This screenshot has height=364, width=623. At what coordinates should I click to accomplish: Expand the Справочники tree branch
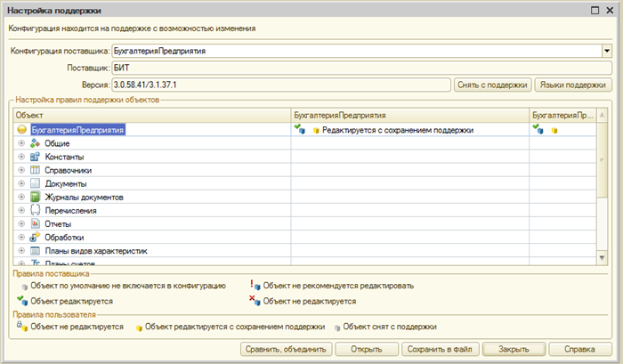21,170
